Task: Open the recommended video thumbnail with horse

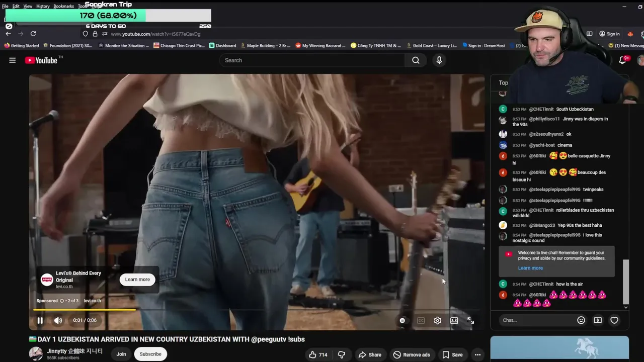Action: click(x=559, y=348)
